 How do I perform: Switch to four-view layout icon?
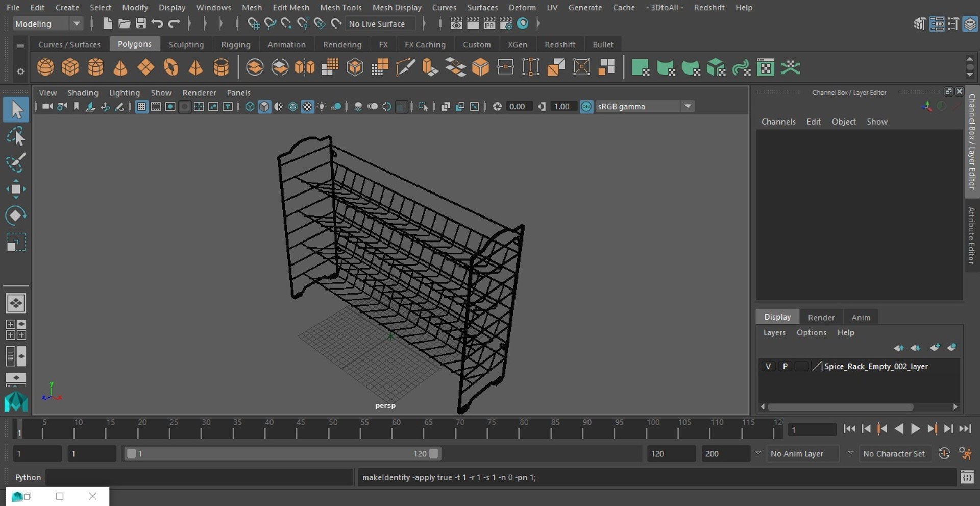(16, 330)
